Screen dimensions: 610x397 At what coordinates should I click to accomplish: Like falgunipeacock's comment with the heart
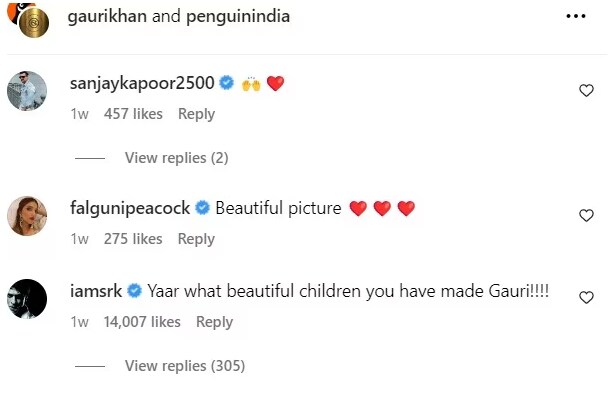point(586,215)
